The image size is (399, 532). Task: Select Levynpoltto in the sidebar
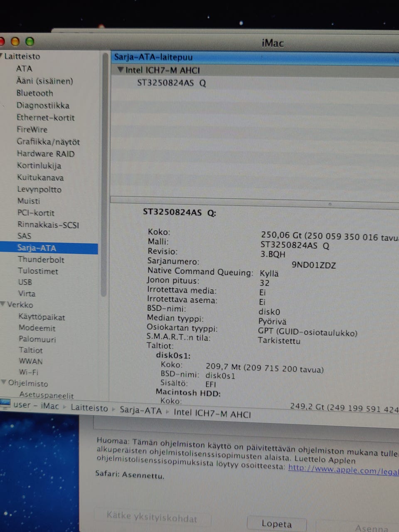tap(39, 190)
